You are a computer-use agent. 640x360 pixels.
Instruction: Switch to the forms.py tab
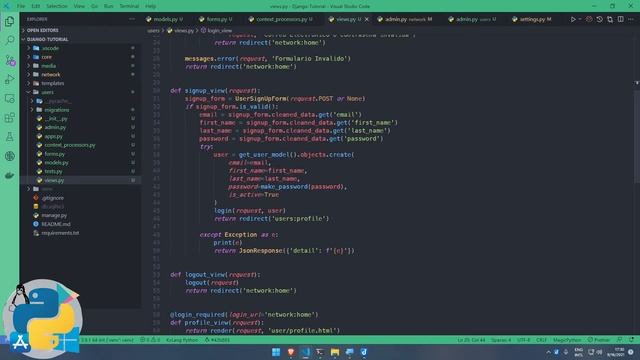pyautogui.click(x=216, y=19)
